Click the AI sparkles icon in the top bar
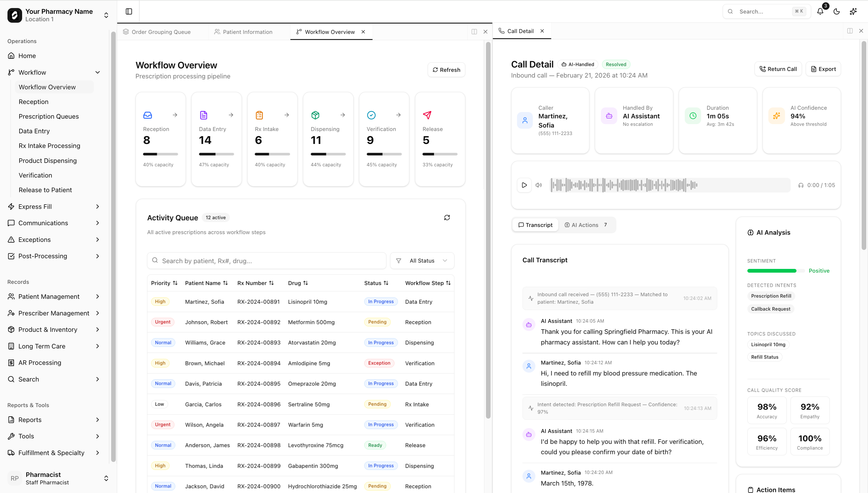 [x=853, y=11]
